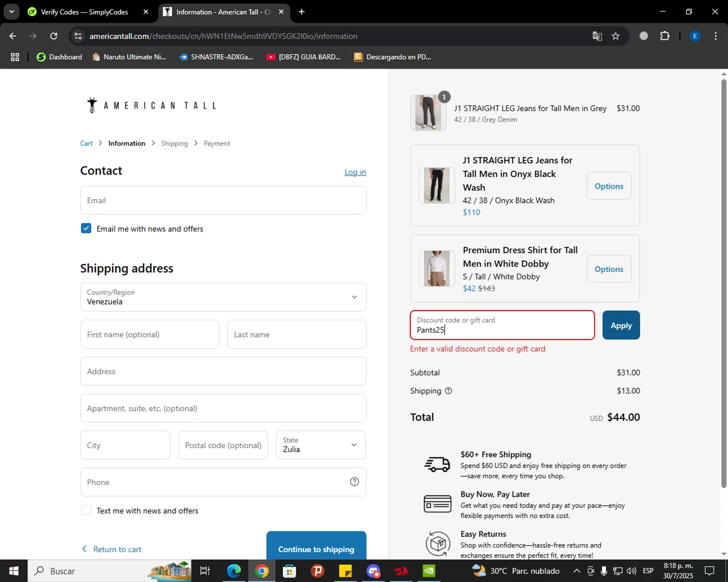Open the Windows Start menu

coord(14,571)
